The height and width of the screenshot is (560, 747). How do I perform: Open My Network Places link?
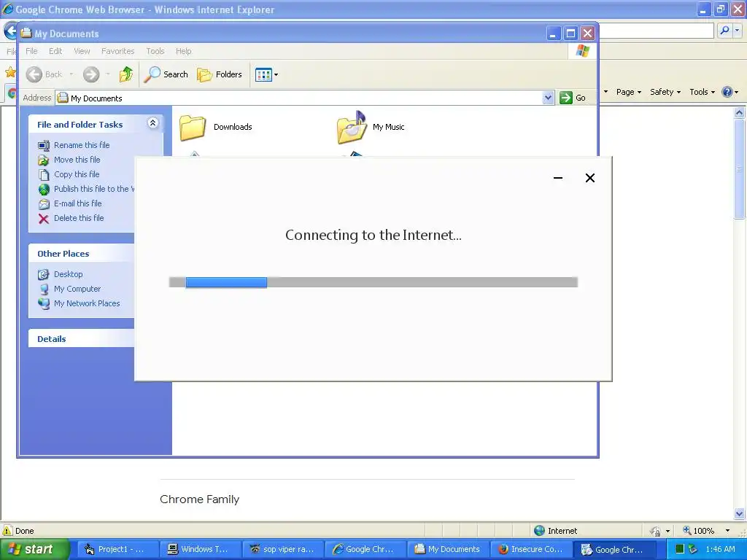(87, 303)
